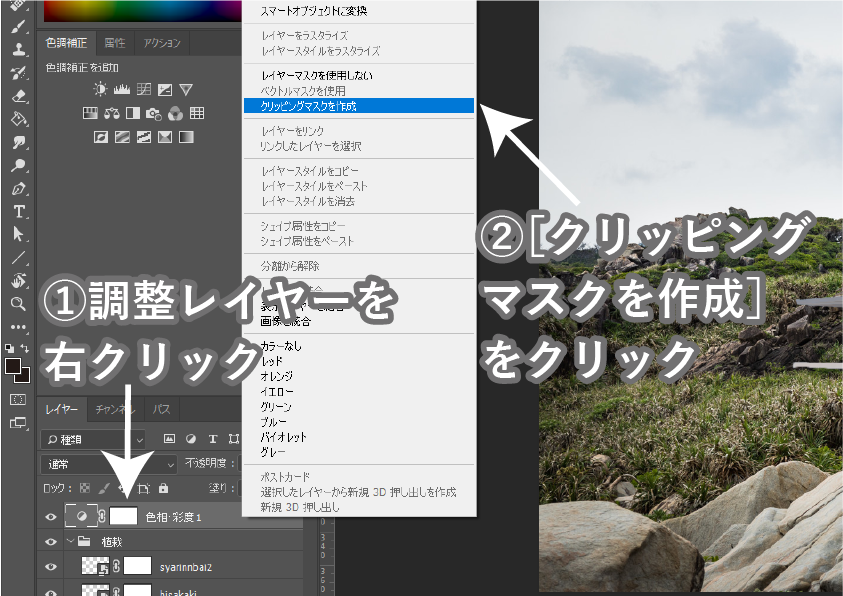
Task: Open the Edit Toolbar three-dots menu
Action: (18, 327)
